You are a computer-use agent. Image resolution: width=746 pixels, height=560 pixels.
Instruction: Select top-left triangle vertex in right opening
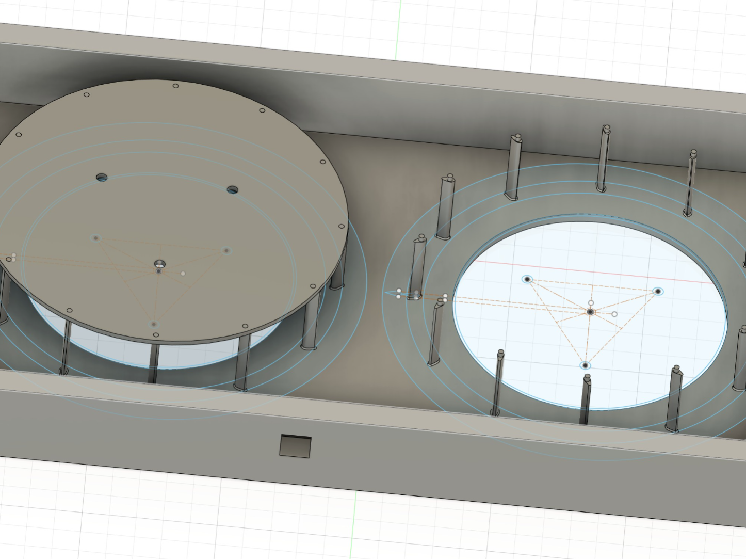[x=527, y=279]
